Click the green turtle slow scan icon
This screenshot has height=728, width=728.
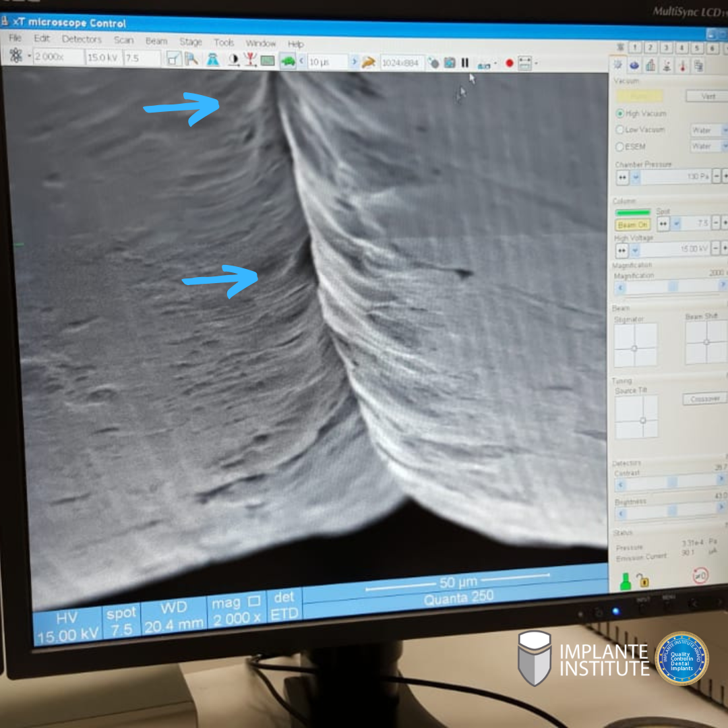point(288,61)
